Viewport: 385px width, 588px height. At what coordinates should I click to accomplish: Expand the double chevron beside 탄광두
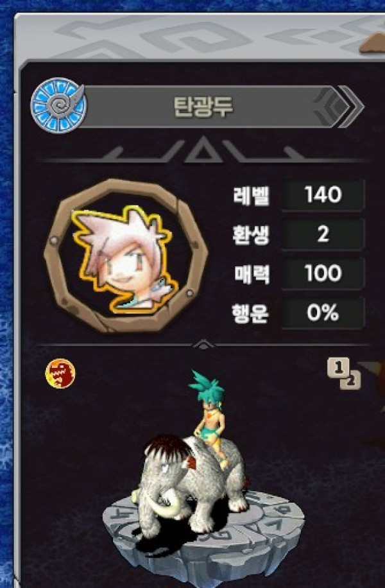tap(351, 107)
